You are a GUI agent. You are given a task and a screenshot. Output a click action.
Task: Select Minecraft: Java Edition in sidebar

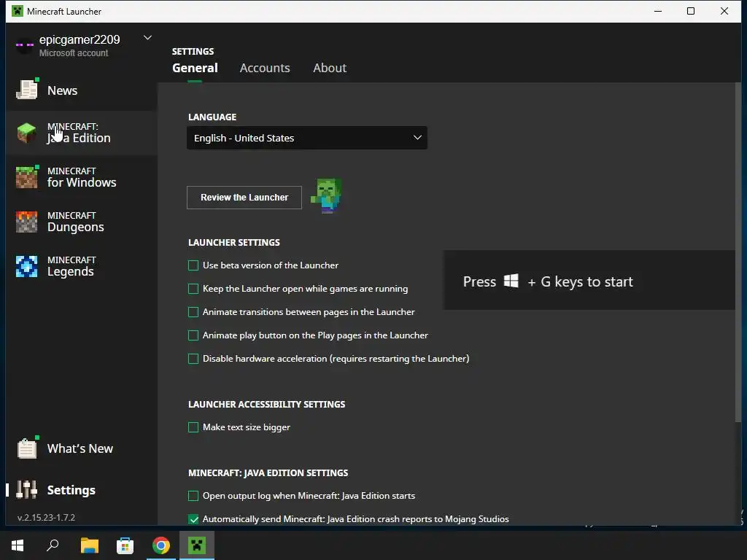tap(82, 133)
